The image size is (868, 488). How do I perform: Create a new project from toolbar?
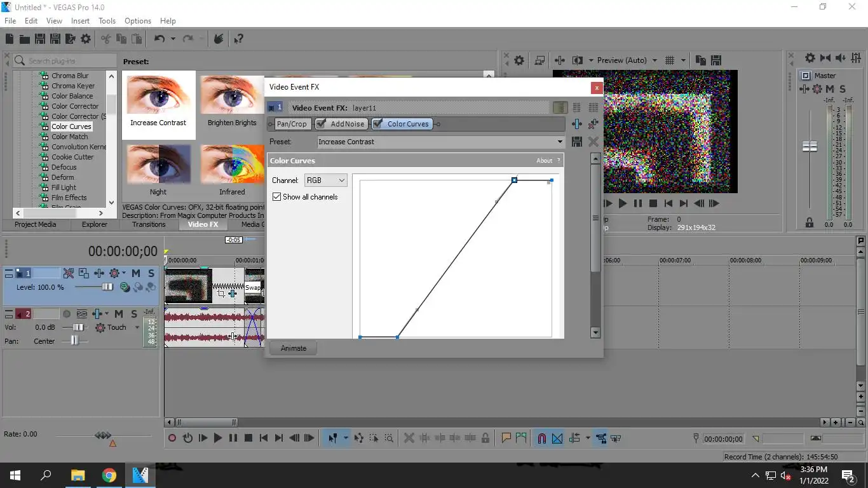click(x=10, y=39)
